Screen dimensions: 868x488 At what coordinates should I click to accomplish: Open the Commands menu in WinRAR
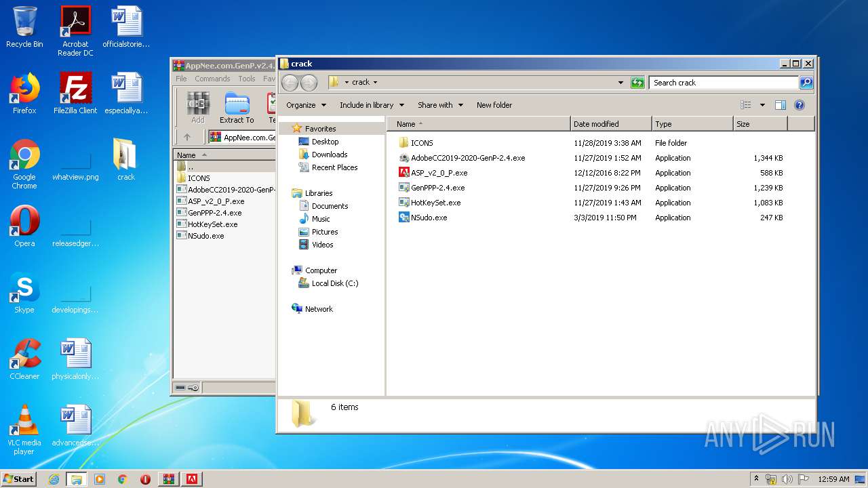(x=212, y=79)
